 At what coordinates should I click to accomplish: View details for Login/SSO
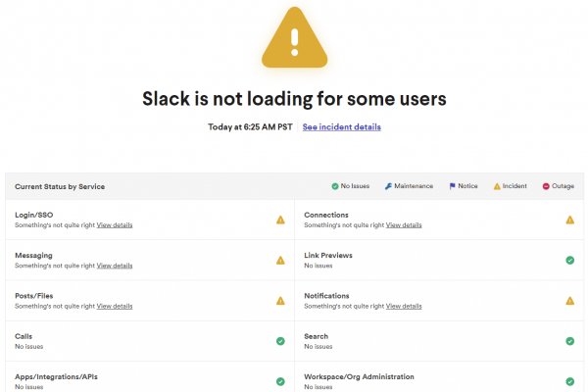115,225
